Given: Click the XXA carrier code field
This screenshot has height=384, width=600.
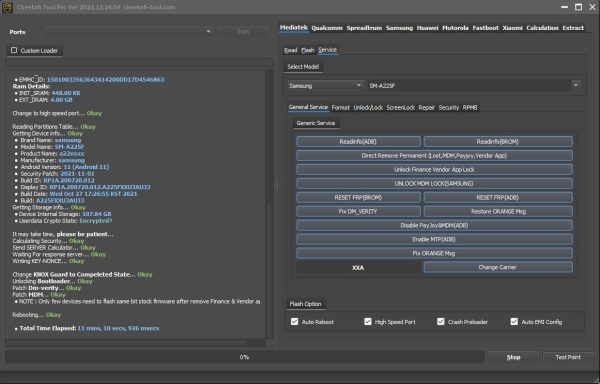Looking at the screenshot, I should [358, 268].
